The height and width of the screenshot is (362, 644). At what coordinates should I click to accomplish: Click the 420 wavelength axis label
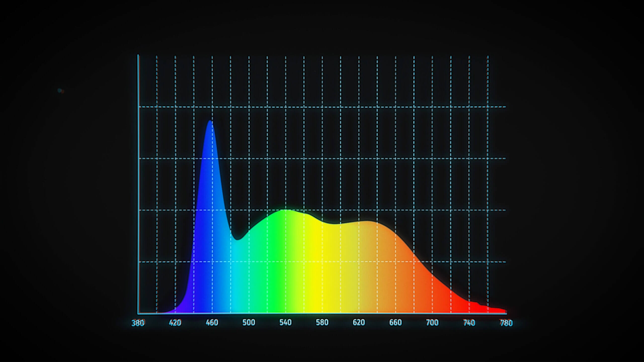175,323
